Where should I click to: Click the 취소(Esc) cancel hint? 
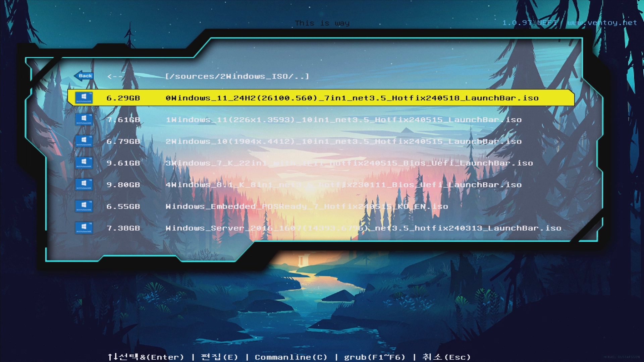tap(446, 357)
